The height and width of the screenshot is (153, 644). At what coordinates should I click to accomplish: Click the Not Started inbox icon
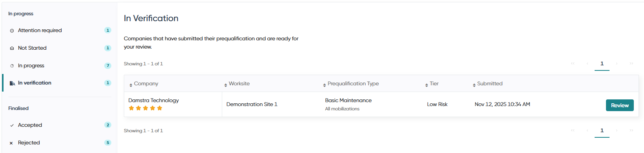(x=12, y=48)
